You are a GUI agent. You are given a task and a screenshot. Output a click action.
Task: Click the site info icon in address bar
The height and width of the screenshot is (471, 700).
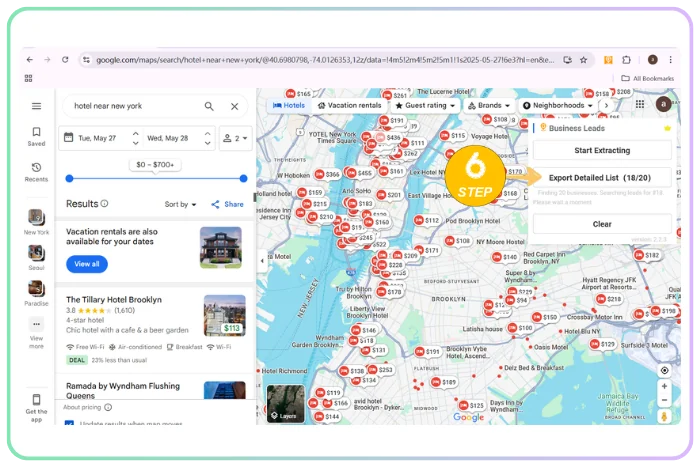coord(87,60)
